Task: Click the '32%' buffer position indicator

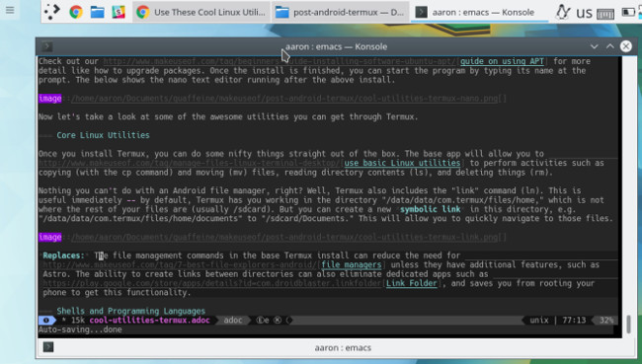Action: pos(606,321)
